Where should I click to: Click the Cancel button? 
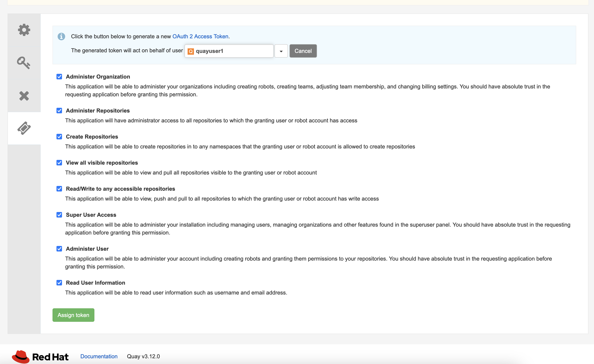pyautogui.click(x=303, y=51)
